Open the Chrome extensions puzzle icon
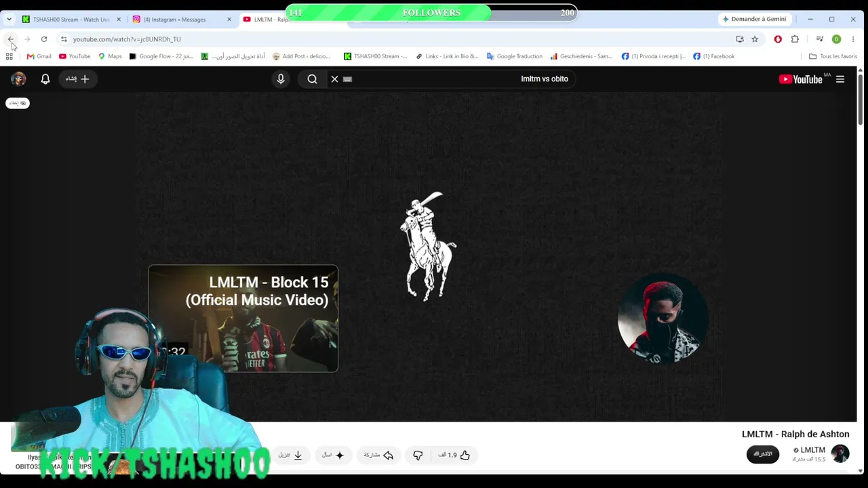The height and width of the screenshot is (488, 868). [795, 39]
